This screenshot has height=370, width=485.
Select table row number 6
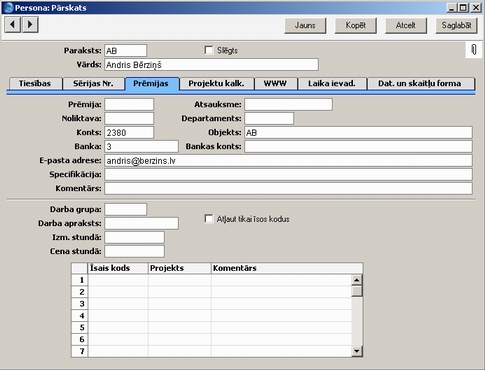[80, 339]
